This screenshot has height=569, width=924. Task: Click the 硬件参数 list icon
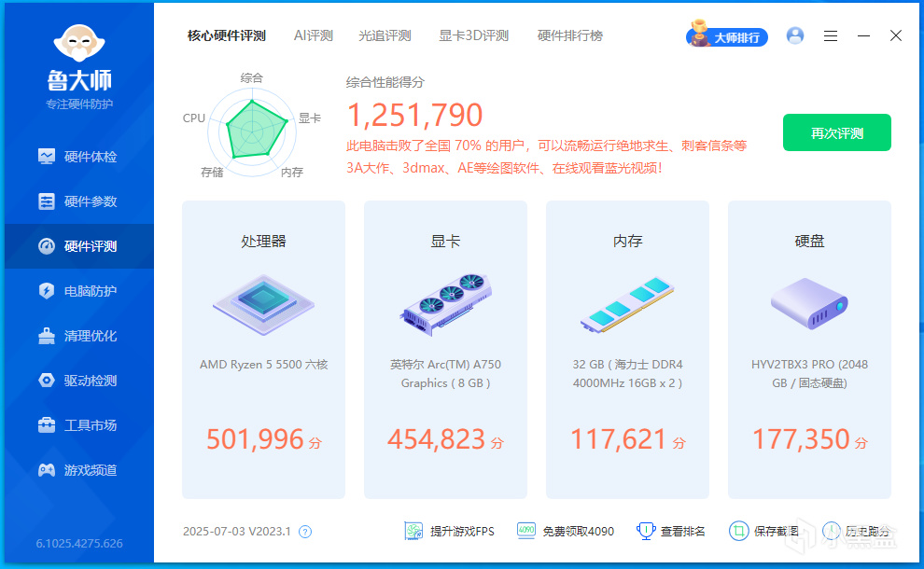47,201
